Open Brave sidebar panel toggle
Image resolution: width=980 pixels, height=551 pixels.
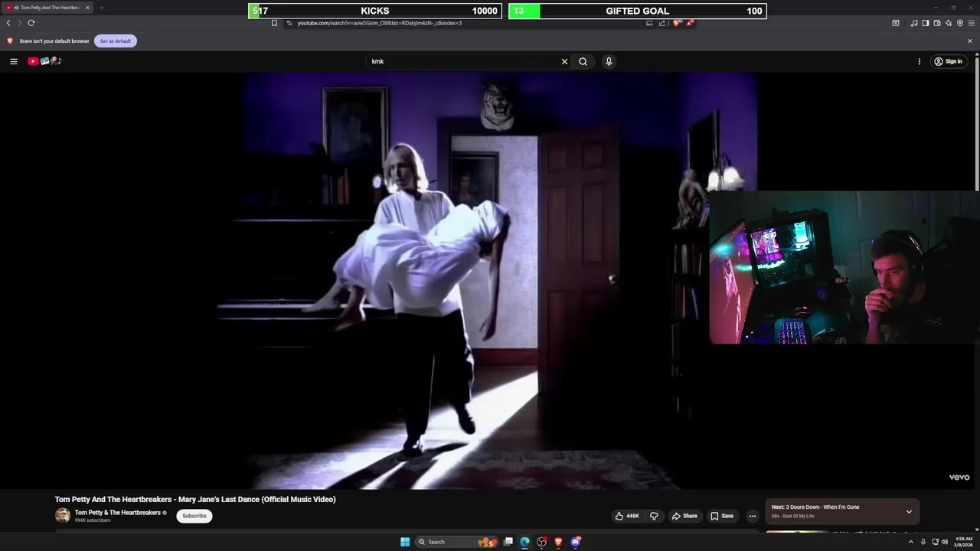tap(926, 23)
